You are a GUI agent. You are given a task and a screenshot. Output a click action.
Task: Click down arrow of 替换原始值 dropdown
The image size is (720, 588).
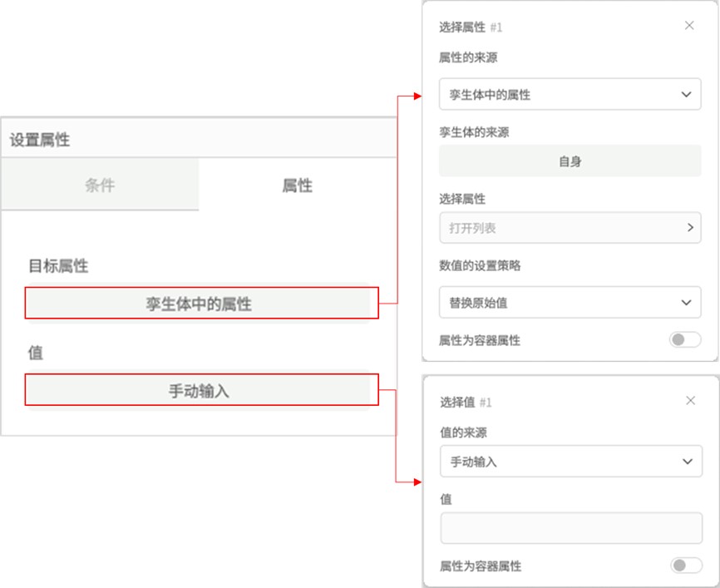tap(686, 303)
